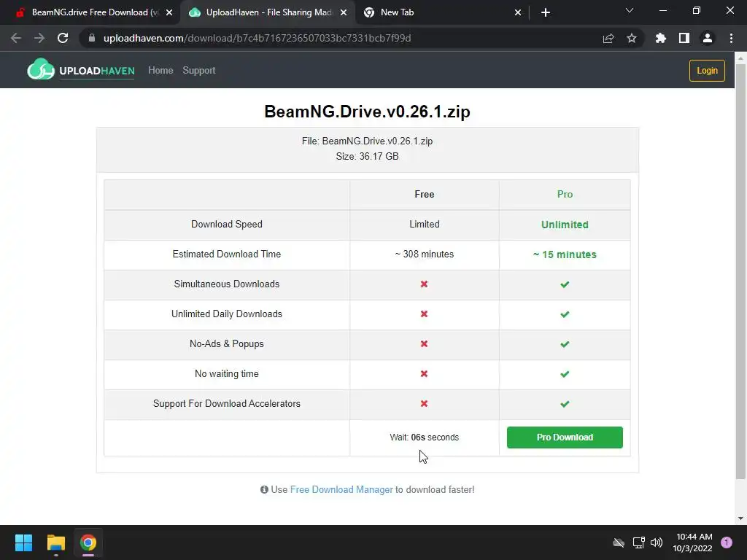Click the 'Unlimited' Pro download speed cell

point(565,225)
